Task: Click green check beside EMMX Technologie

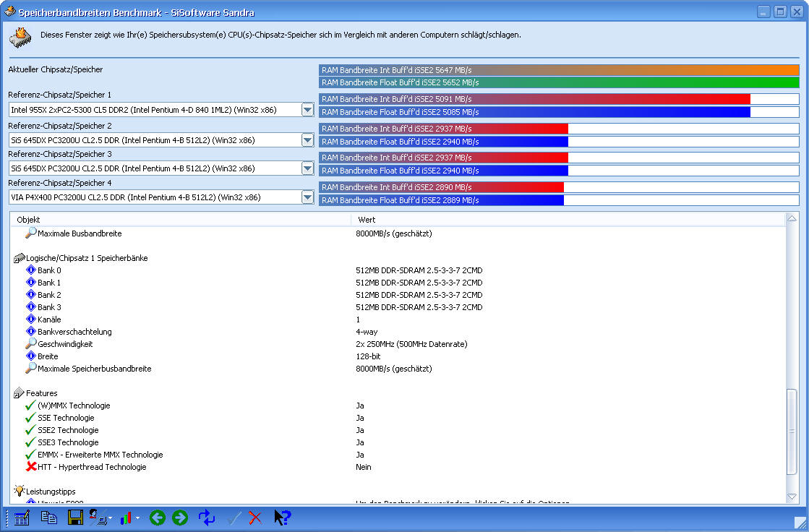Action: point(30,455)
